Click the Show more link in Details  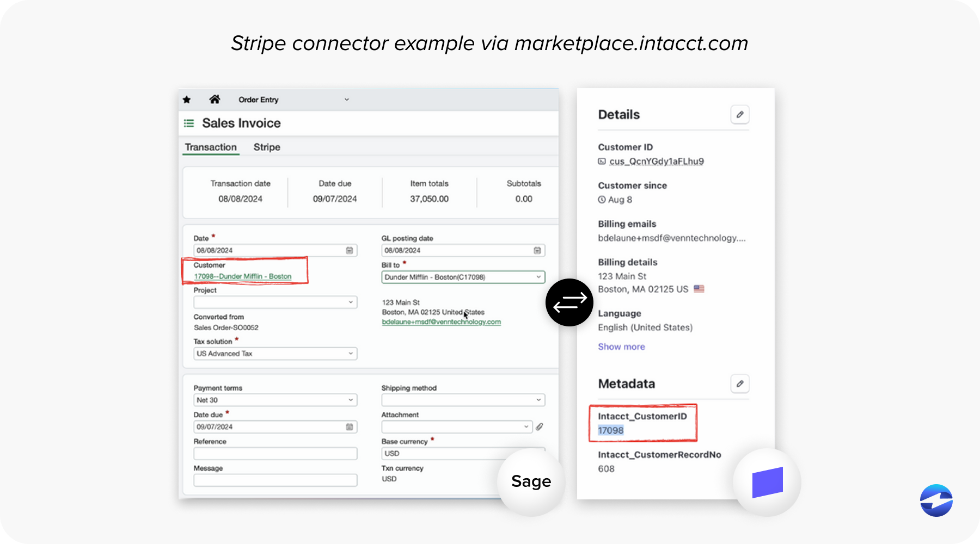[621, 347]
